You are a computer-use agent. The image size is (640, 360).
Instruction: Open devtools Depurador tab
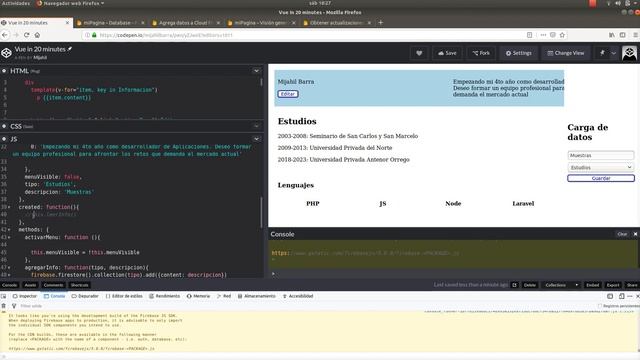click(x=85, y=296)
